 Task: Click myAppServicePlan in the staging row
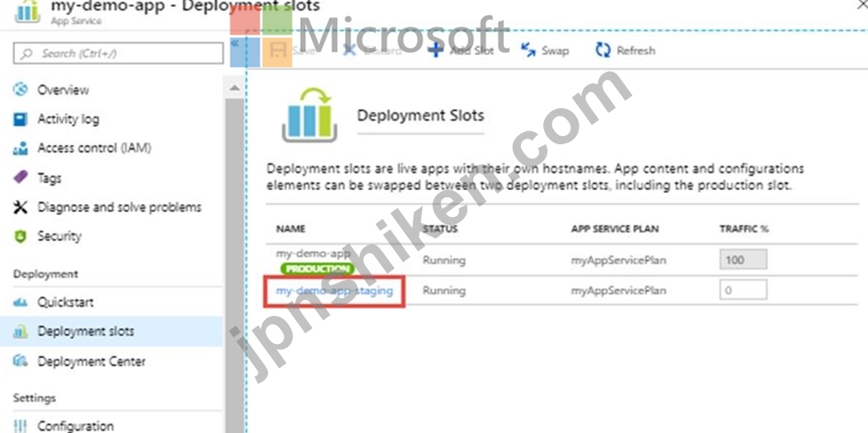618,290
